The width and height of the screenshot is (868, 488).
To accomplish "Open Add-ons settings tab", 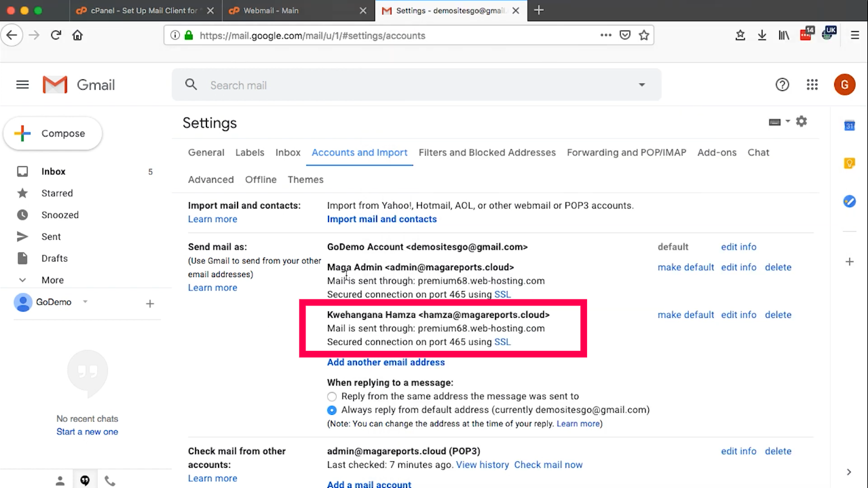I will coord(717,152).
